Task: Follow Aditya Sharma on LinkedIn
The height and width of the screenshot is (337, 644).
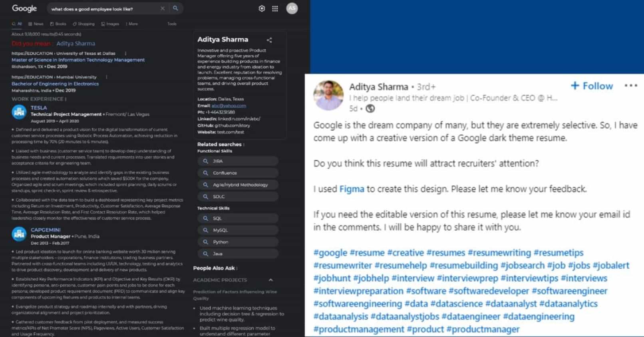Action: point(592,86)
